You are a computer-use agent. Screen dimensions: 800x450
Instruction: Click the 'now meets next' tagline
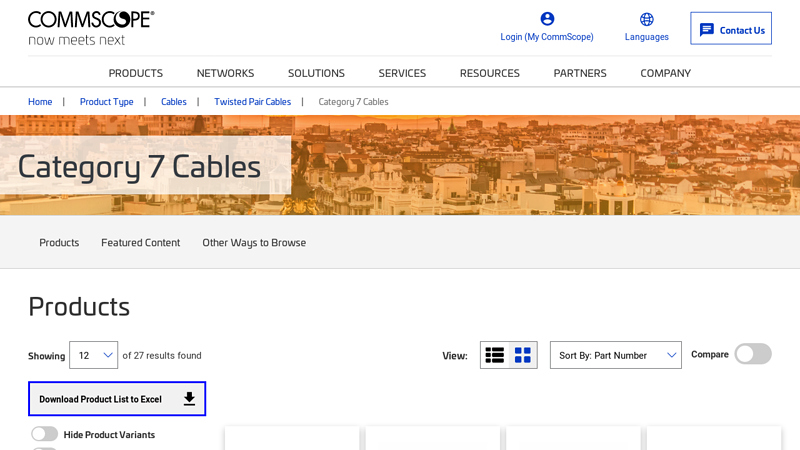point(77,40)
